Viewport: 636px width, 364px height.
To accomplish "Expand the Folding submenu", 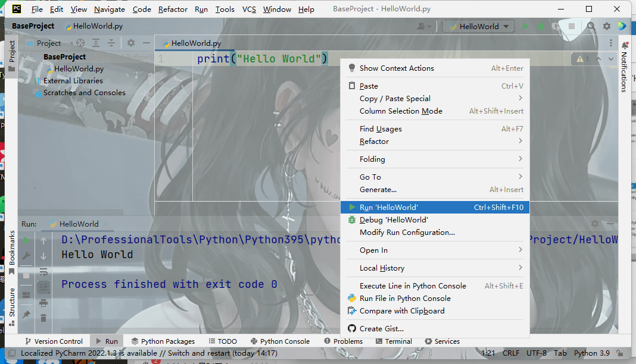I will [x=435, y=159].
